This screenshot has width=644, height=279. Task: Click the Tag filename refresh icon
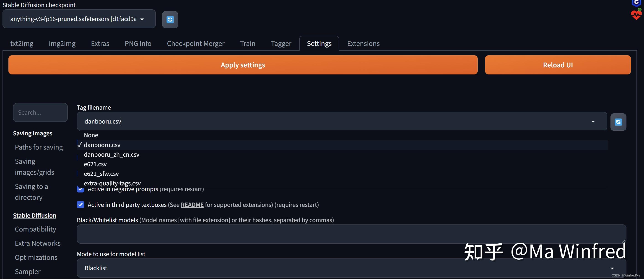click(x=618, y=122)
